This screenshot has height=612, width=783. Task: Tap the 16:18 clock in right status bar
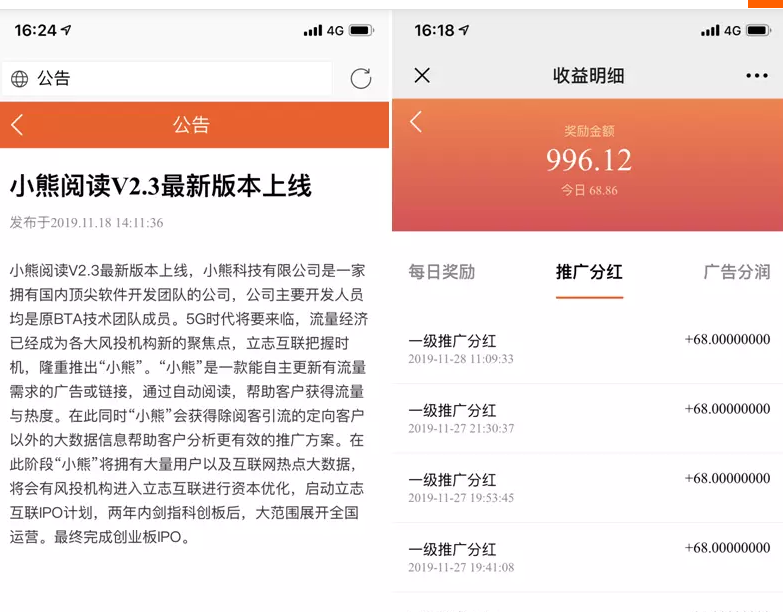click(434, 30)
